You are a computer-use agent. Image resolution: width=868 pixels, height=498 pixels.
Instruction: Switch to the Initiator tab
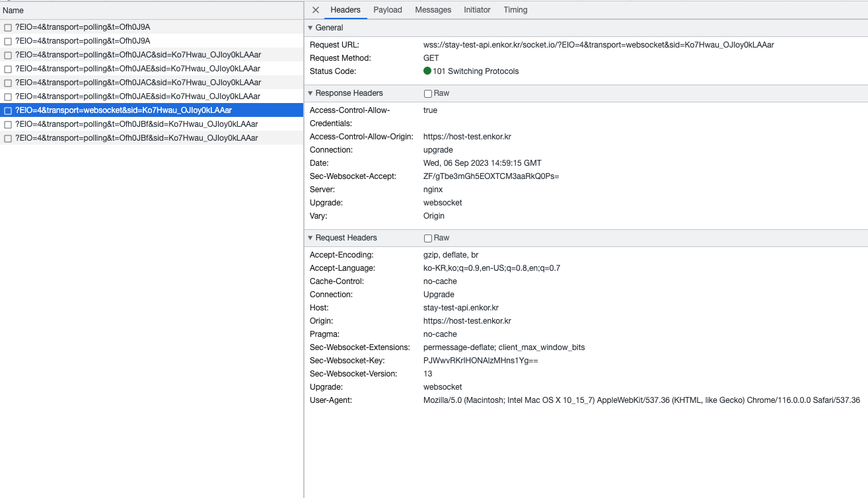[477, 10]
